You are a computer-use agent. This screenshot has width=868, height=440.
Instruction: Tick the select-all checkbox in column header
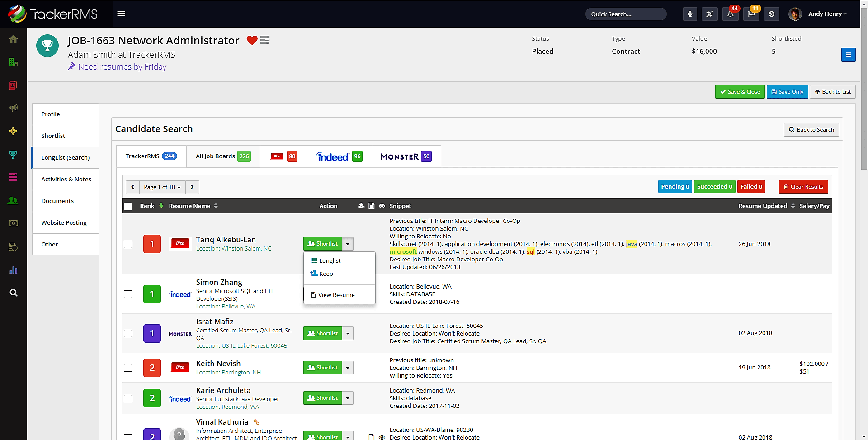pos(128,206)
